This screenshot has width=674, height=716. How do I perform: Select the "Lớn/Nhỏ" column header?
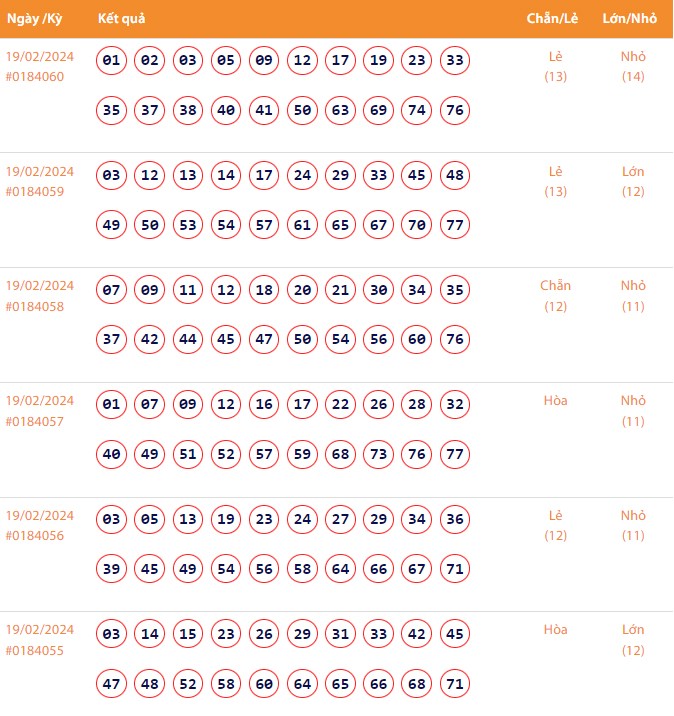click(632, 20)
